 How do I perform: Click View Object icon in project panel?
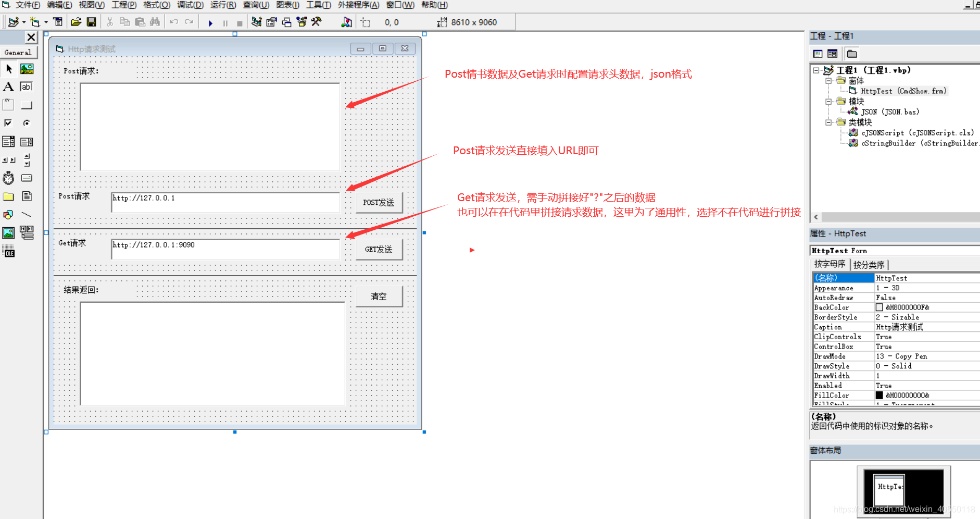coord(832,54)
